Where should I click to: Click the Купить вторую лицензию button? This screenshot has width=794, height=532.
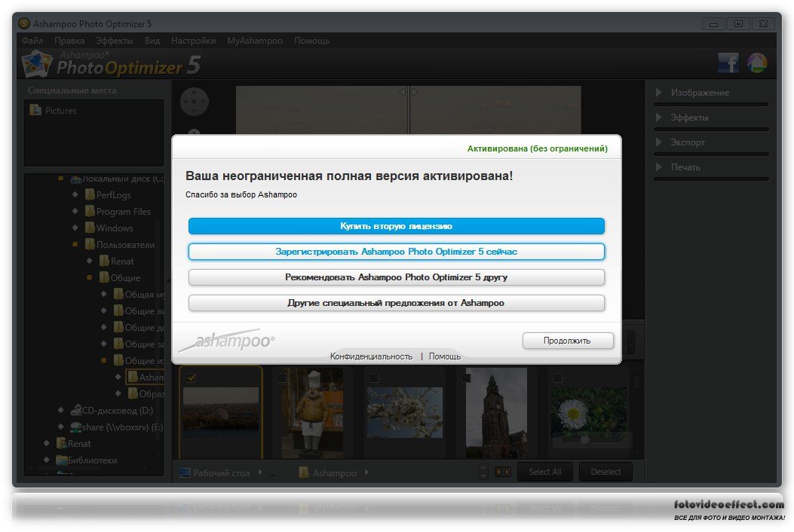[397, 226]
